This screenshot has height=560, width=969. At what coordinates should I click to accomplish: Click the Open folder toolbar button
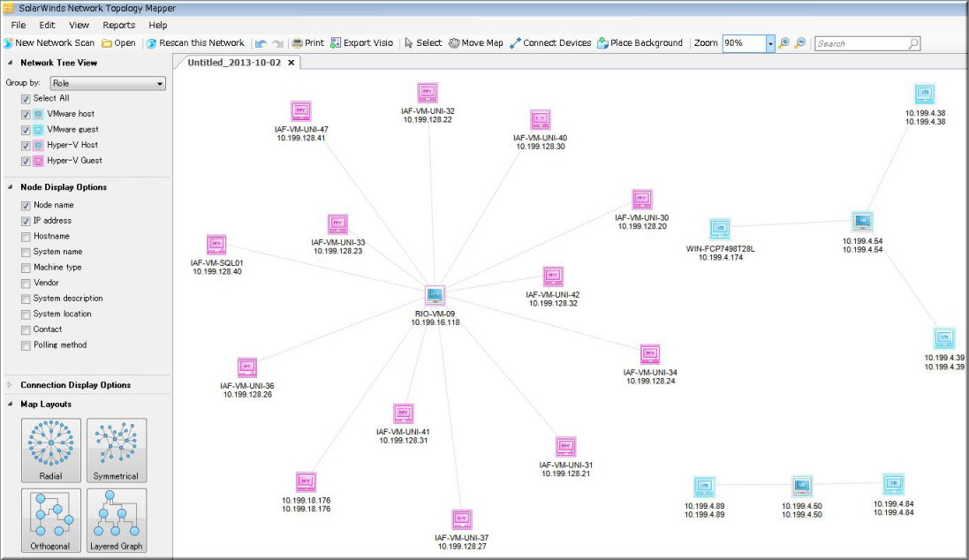point(118,43)
